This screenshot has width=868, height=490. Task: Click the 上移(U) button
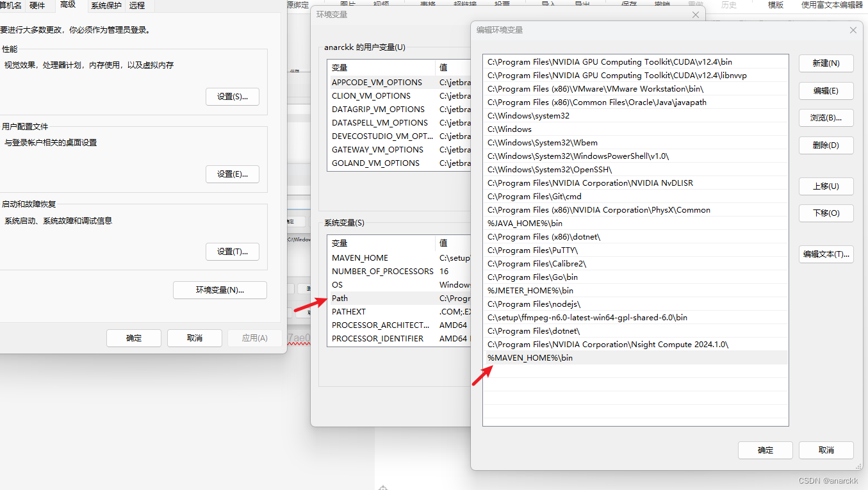click(826, 186)
